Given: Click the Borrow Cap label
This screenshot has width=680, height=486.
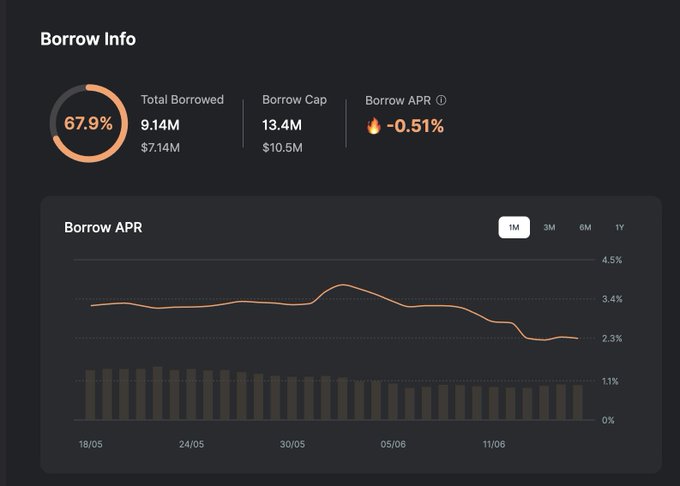Looking at the screenshot, I should pos(294,100).
